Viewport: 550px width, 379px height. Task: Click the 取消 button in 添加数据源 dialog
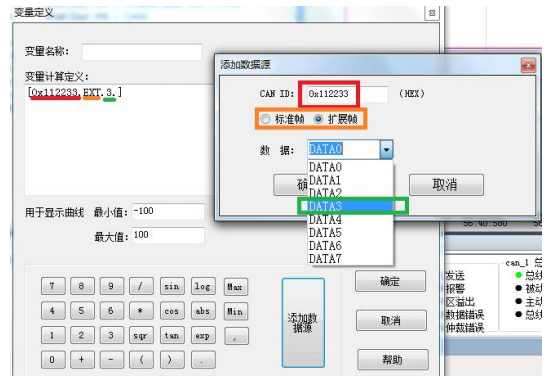click(446, 185)
